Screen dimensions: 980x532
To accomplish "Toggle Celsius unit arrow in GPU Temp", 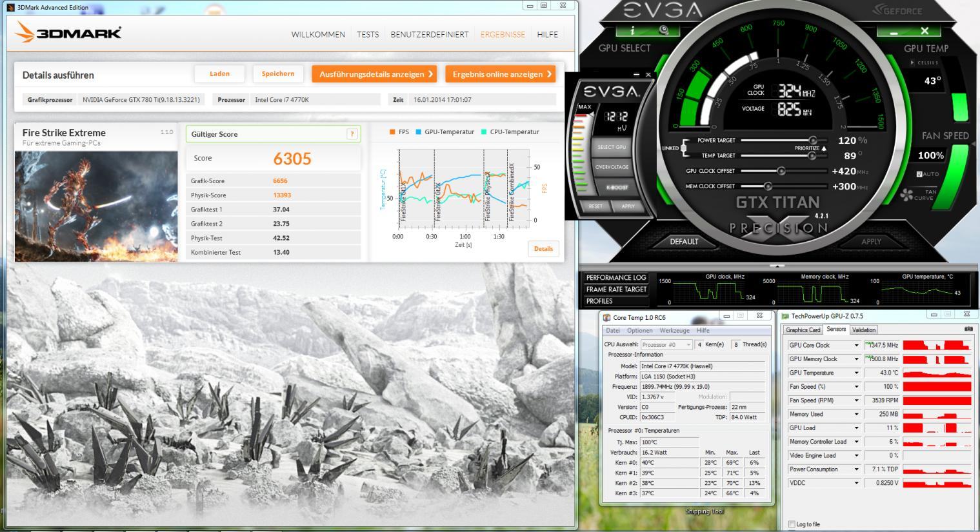I will point(912,63).
